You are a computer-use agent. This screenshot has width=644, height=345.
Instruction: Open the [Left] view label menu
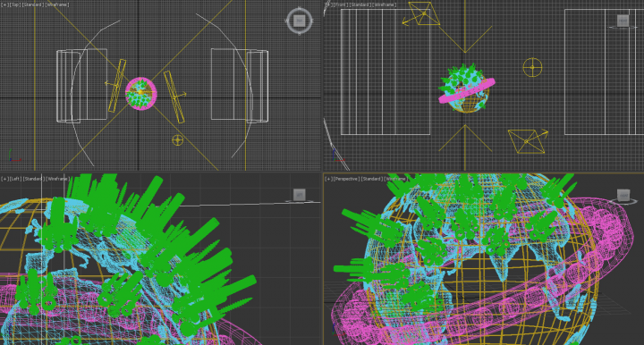tap(15, 179)
